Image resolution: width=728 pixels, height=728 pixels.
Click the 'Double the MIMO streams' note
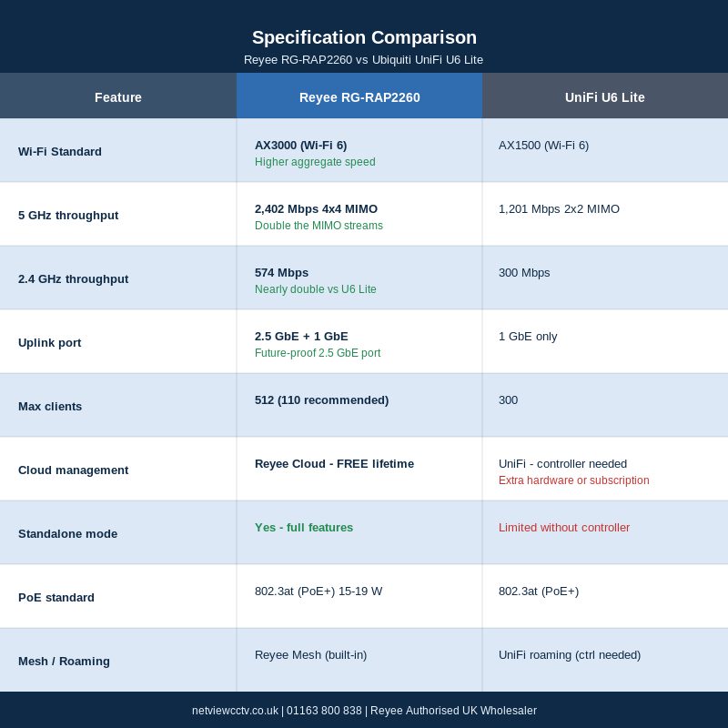(x=319, y=226)
